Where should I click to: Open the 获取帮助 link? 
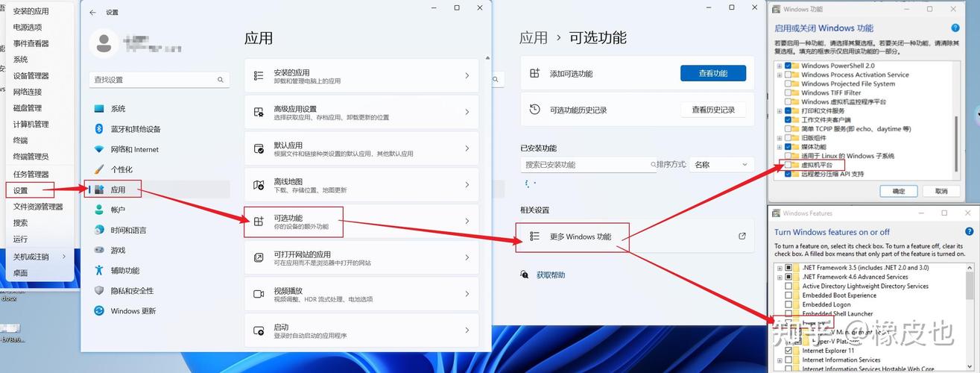point(551,275)
